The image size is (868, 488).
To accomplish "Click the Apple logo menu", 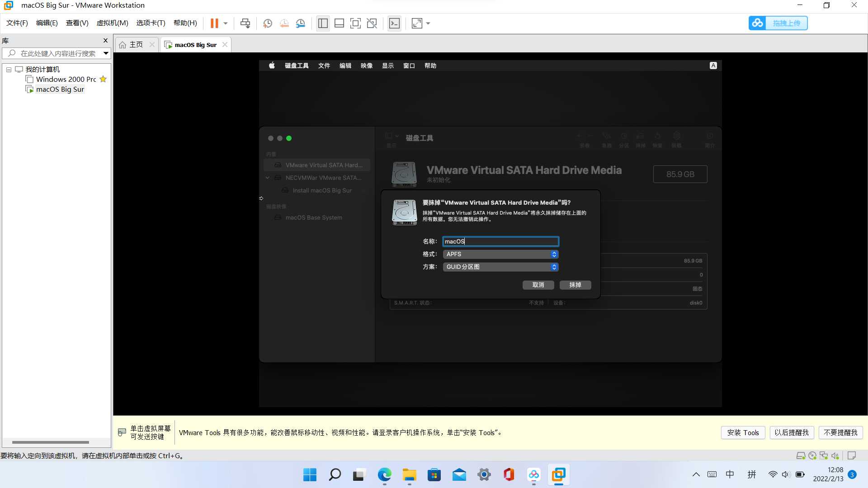I will (272, 66).
